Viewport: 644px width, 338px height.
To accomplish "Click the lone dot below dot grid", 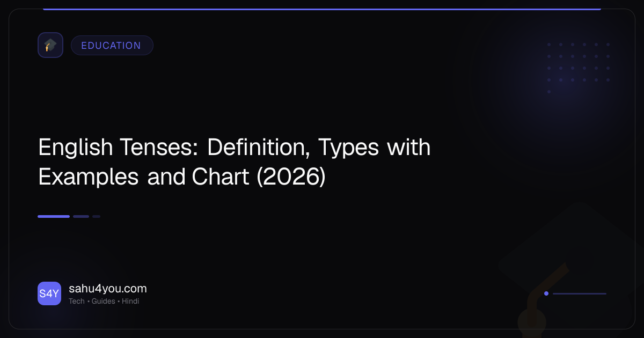I will (549, 92).
